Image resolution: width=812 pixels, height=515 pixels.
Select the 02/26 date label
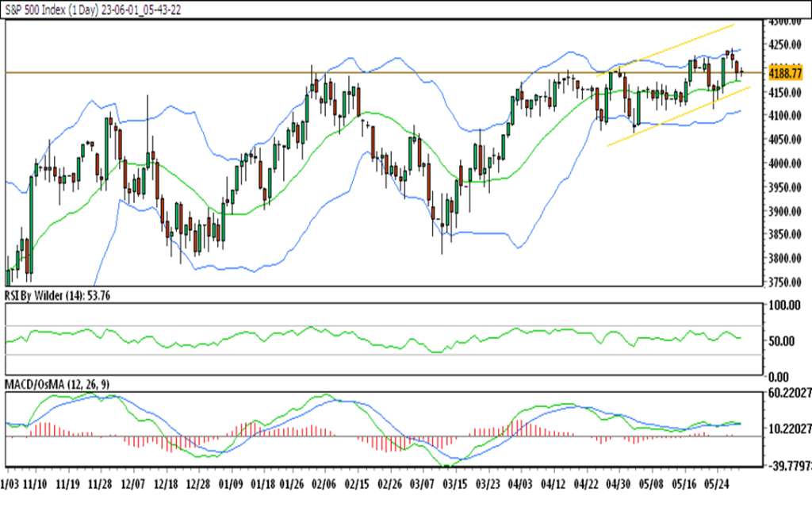click(x=390, y=484)
